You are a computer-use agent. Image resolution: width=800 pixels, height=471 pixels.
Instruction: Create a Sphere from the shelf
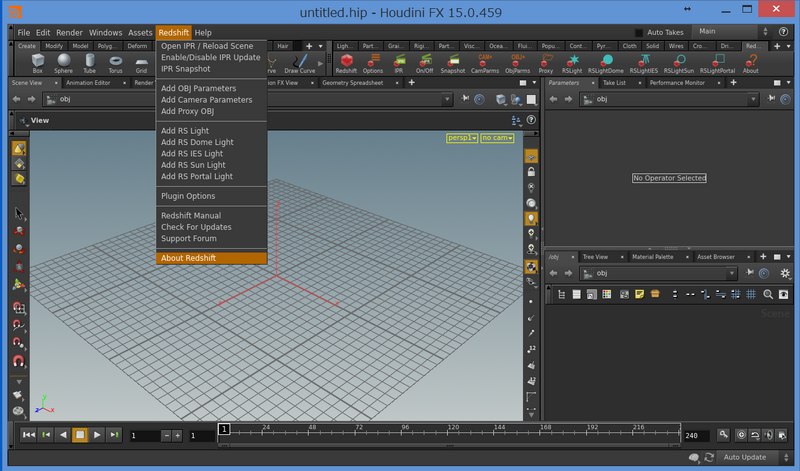[63, 63]
